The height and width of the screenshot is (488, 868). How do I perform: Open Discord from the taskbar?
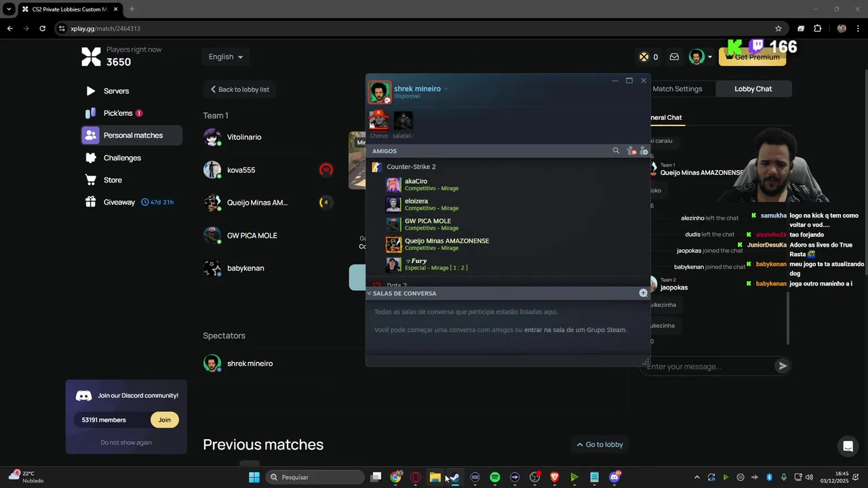point(614,477)
